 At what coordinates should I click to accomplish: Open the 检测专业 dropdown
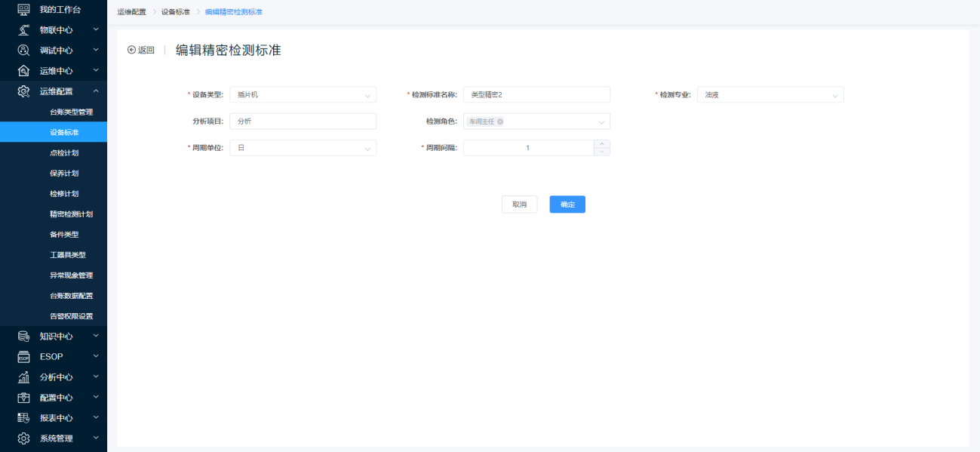coord(770,95)
